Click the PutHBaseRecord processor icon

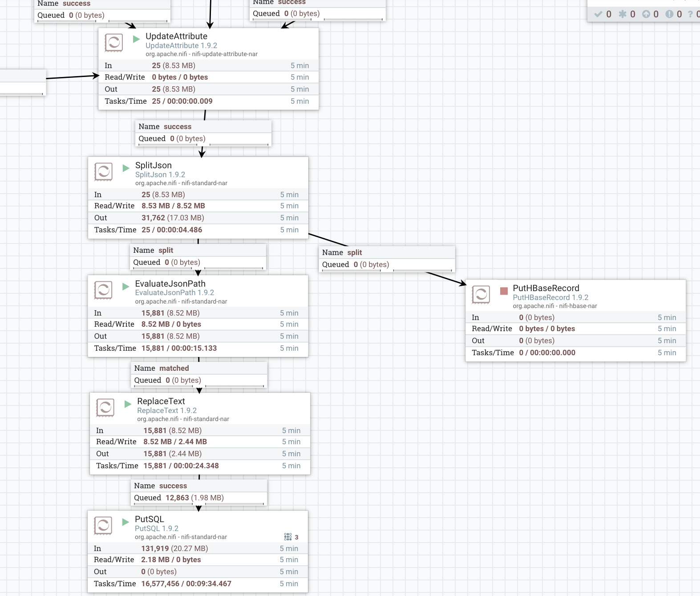481,295
